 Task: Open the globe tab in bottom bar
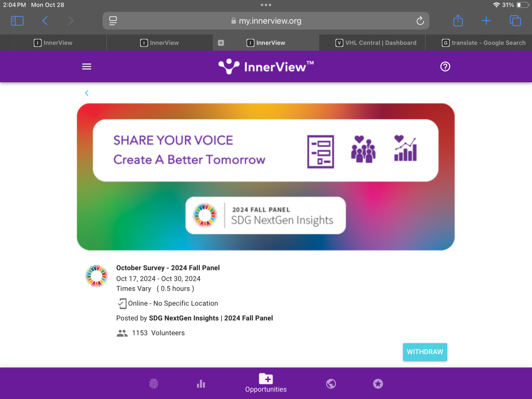pos(331,384)
